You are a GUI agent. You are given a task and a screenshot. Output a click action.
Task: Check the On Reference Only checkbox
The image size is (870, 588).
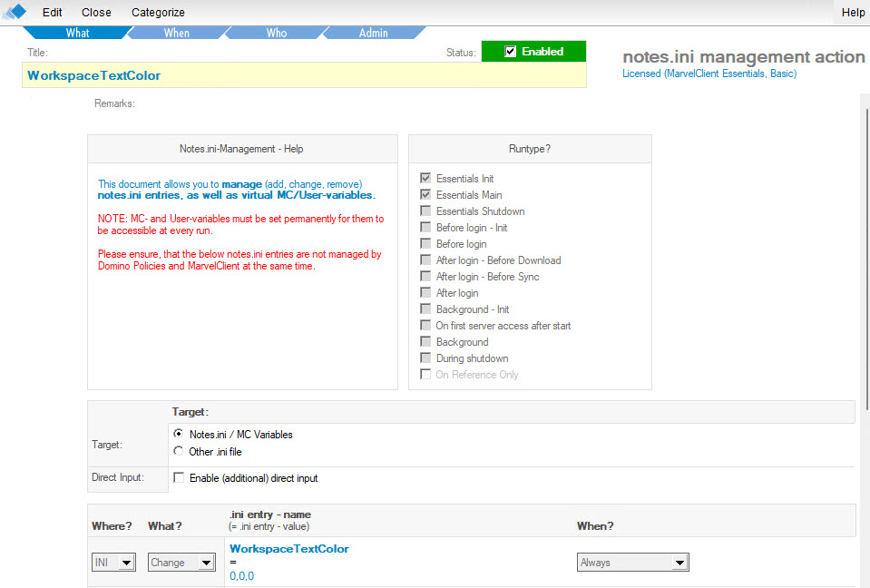point(425,375)
